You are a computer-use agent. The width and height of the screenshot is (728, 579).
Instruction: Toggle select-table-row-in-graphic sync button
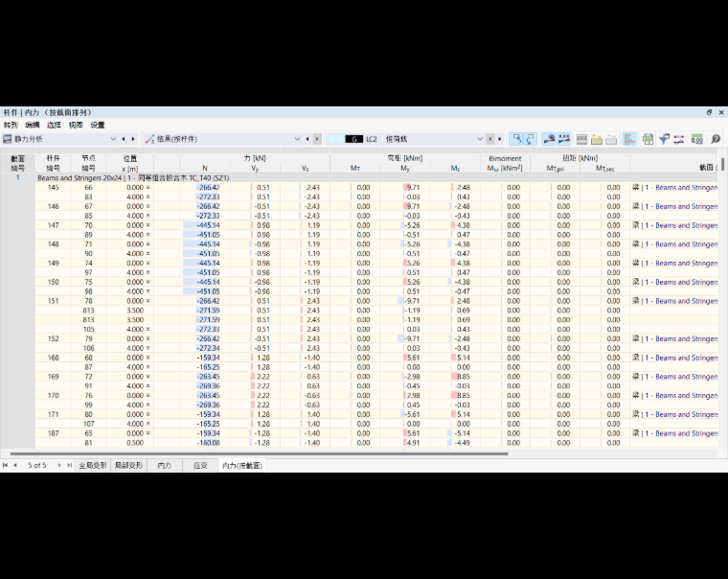pyautogui.click(x=531, y=139)
